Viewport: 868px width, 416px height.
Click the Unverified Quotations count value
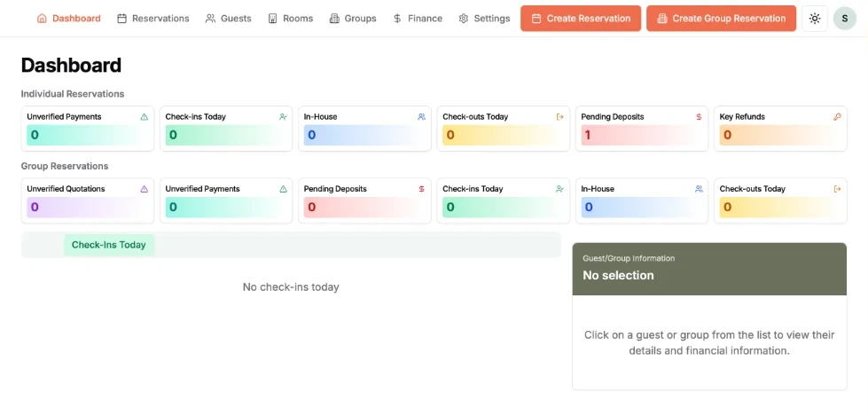(x=35, y=208)
